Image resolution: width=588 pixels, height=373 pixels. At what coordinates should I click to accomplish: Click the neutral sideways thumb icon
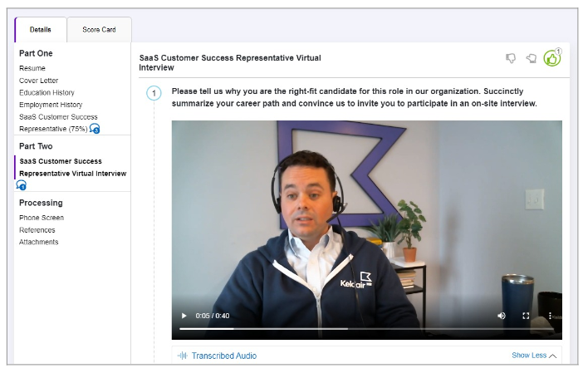click(x=531, y=58)
